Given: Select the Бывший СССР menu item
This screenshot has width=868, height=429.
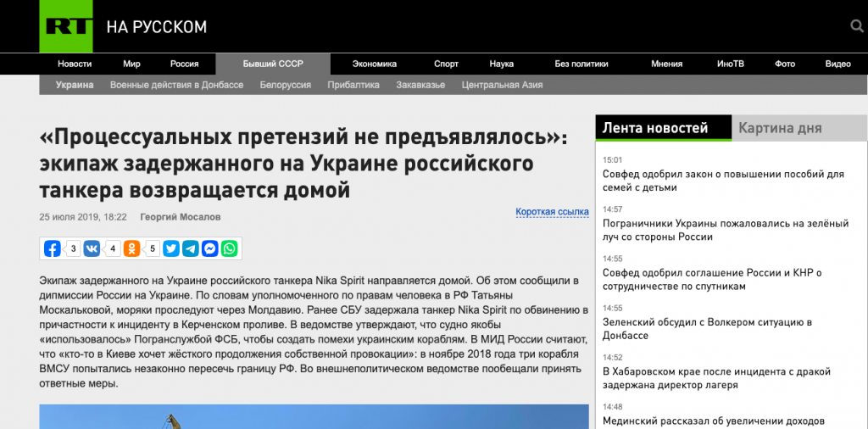Looking at the screenshot, I should point(273,64).
